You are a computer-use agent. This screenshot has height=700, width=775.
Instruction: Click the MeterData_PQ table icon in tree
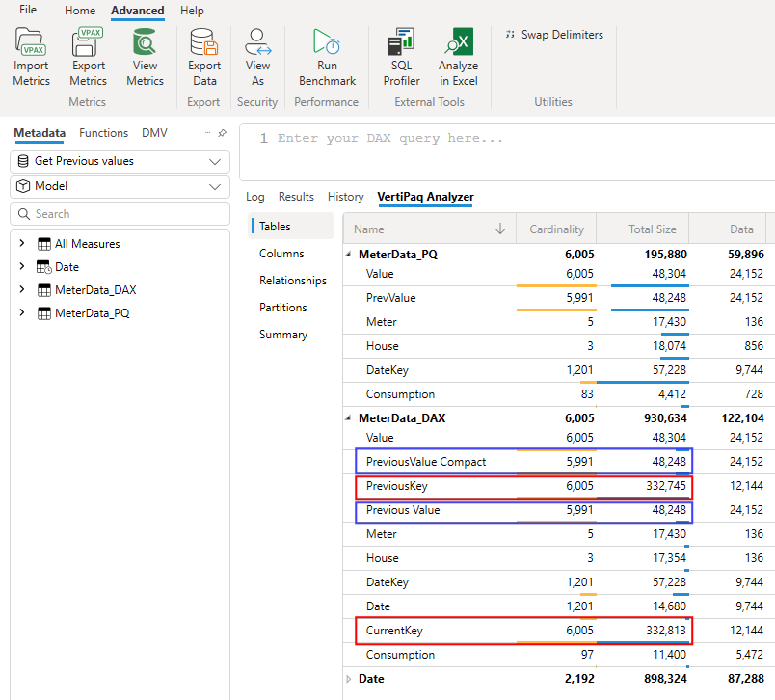click(44, 313)
